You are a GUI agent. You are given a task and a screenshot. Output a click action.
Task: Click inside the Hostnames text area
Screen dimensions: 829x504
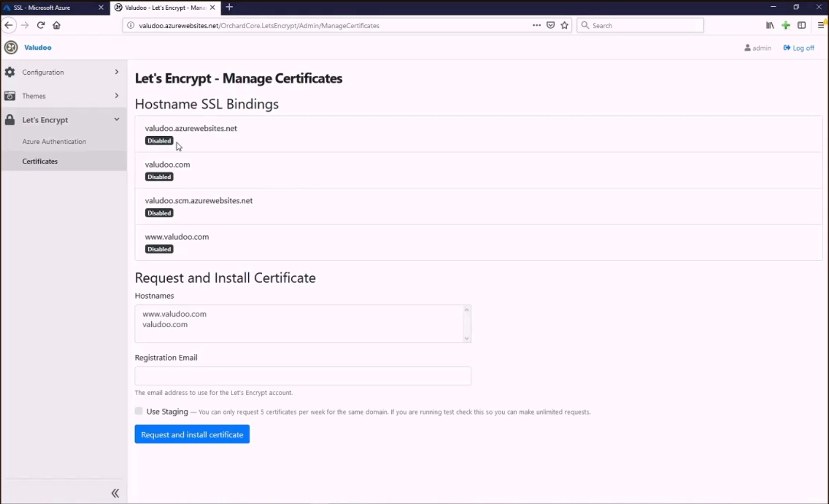pyautogui.click(x=299, y=324)
